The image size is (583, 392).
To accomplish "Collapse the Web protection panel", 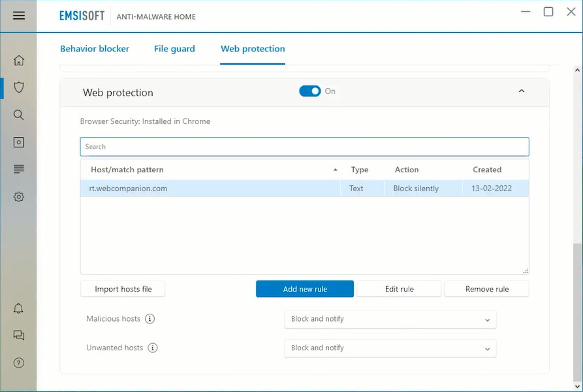I will click(x=521, y=91).
